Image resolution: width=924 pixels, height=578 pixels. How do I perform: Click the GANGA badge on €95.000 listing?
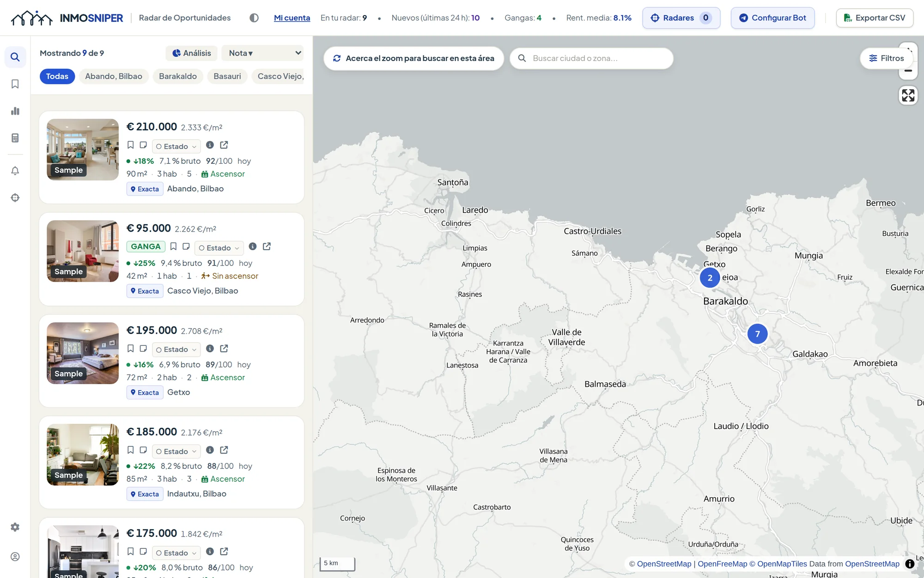click(146, 246)
